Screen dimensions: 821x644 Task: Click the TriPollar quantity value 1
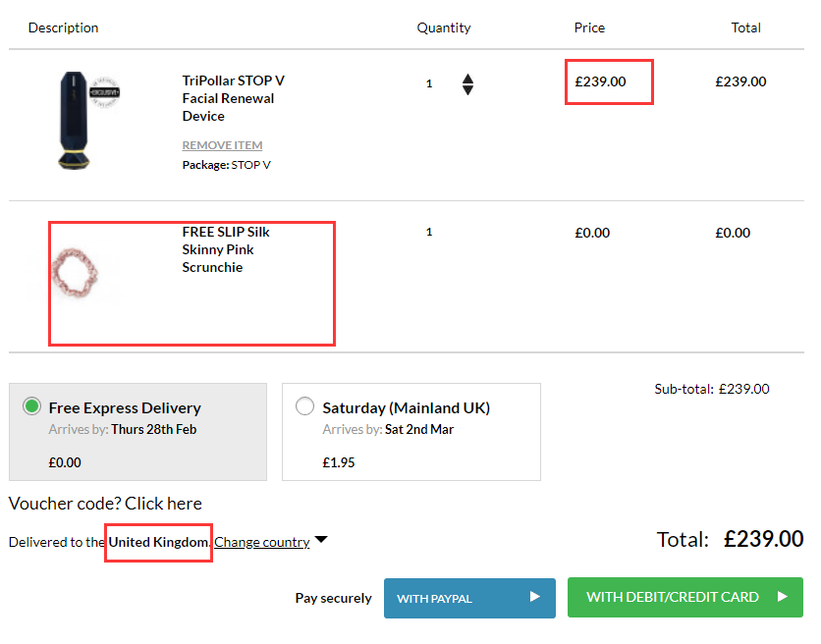[x=429, y=83]
